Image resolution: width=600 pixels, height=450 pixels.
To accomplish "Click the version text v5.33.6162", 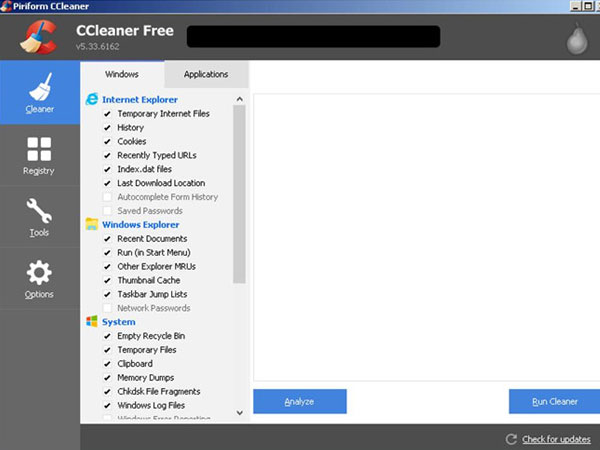I will click(x=98, y=46).
